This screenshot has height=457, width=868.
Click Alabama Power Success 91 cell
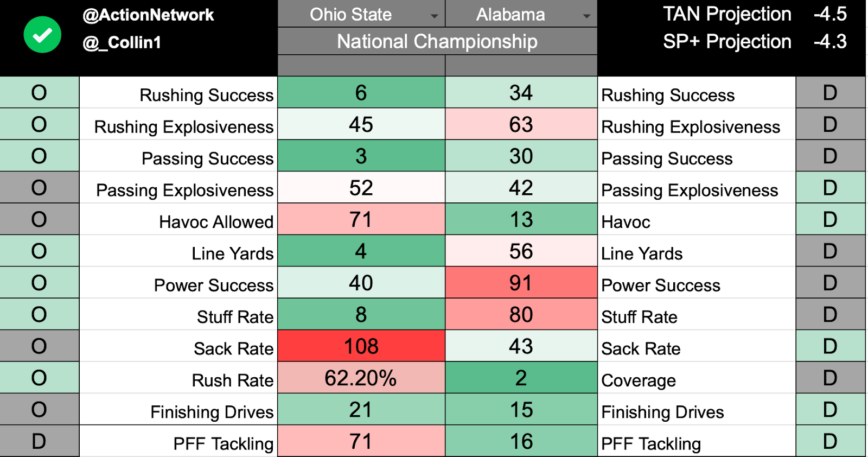pos(521,283)
